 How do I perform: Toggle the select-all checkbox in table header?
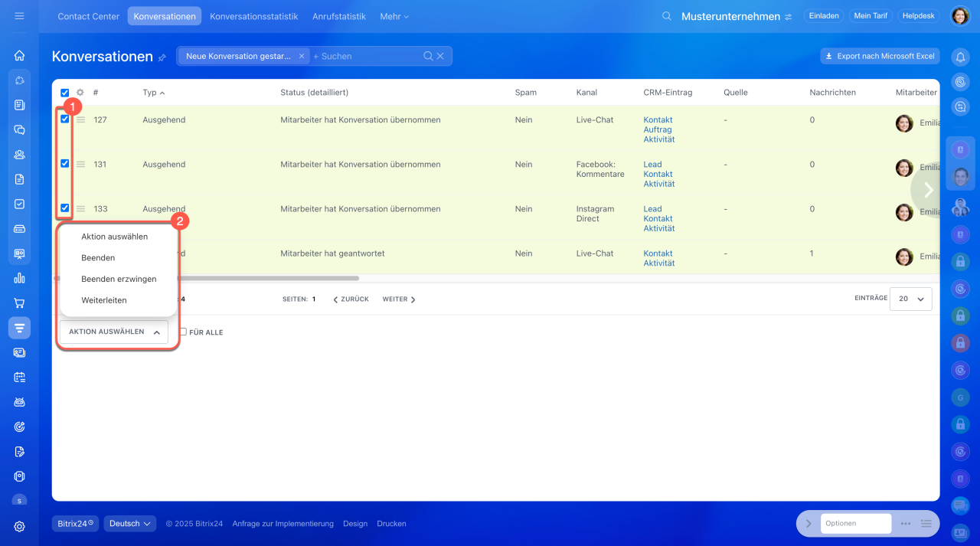(x=64, y=93)
